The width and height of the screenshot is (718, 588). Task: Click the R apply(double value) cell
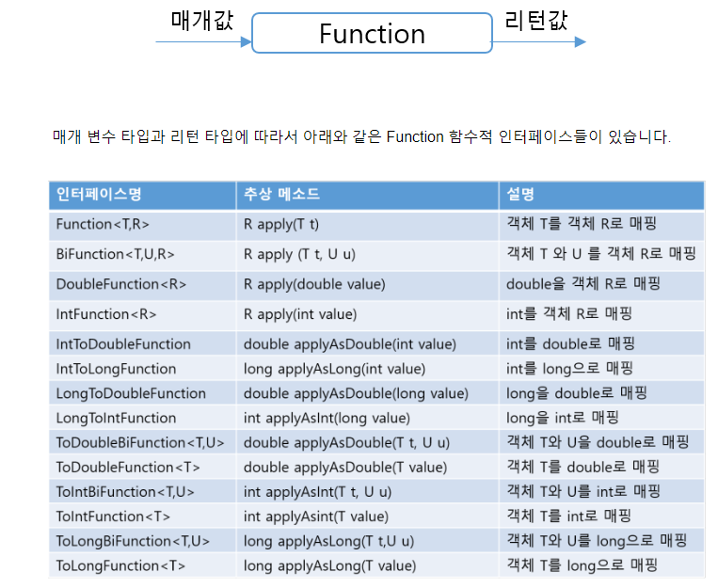click(367, 285)
